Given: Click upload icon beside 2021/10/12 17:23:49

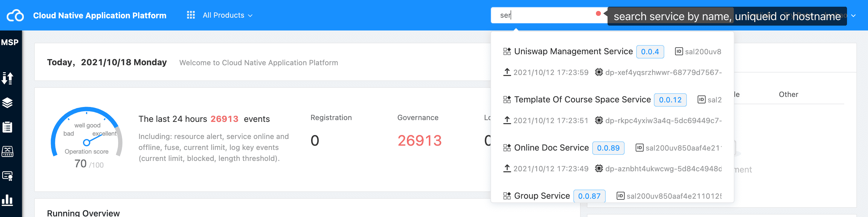Looking at the screenshot, I should coord(507,169).
